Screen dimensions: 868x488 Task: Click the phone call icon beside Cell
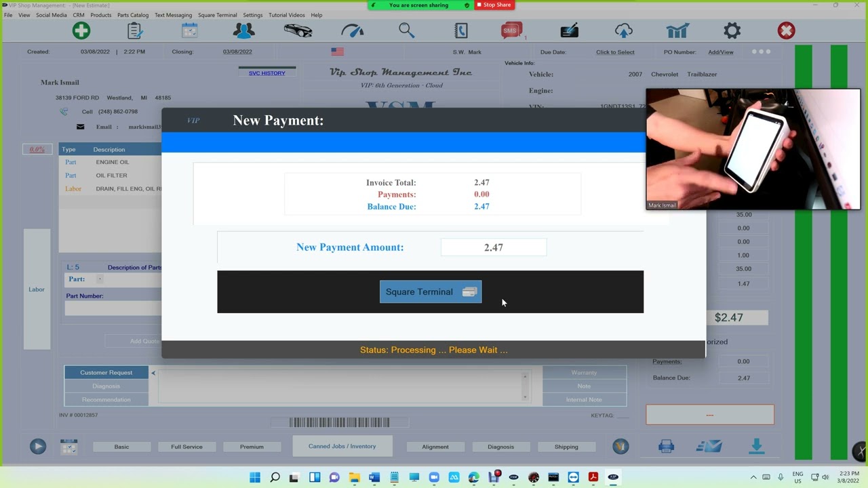tap(64, 112)
